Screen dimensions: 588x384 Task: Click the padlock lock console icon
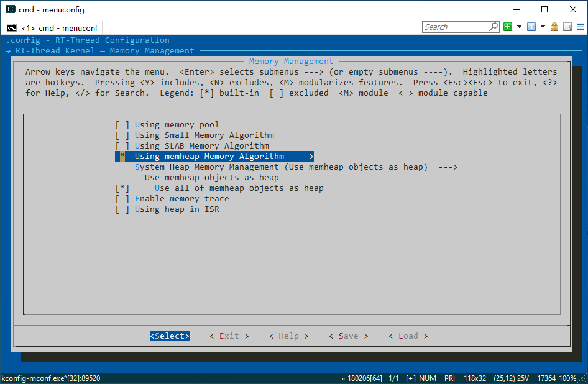554,27
